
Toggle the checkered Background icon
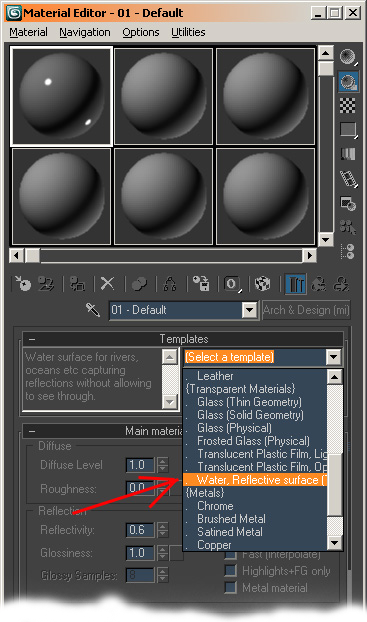(x=348, y=106)
